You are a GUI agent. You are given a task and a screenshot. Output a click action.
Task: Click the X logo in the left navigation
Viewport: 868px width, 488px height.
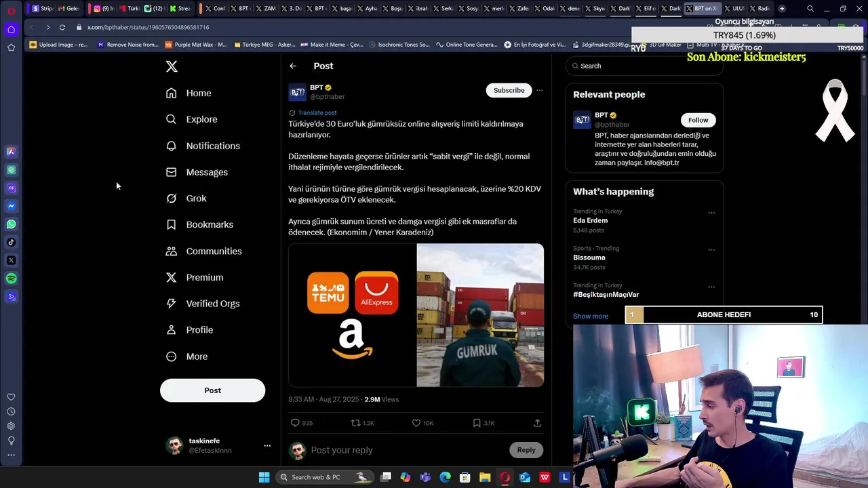coord(172,66)
